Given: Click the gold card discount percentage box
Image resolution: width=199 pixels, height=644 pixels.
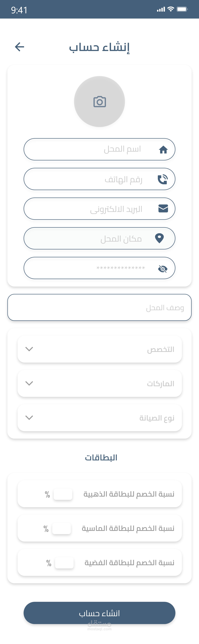Looking at the screenshot, I should (x=63, y=494).
